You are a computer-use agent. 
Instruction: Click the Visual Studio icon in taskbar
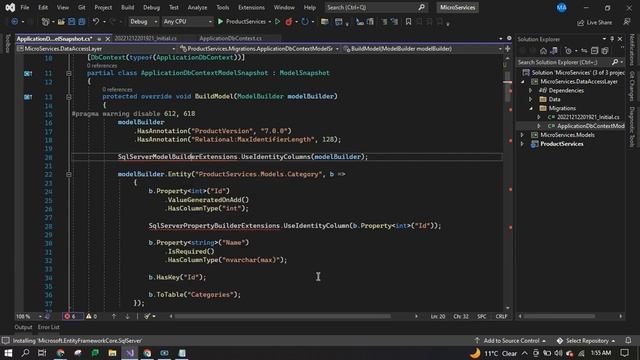tap(130, 353)
